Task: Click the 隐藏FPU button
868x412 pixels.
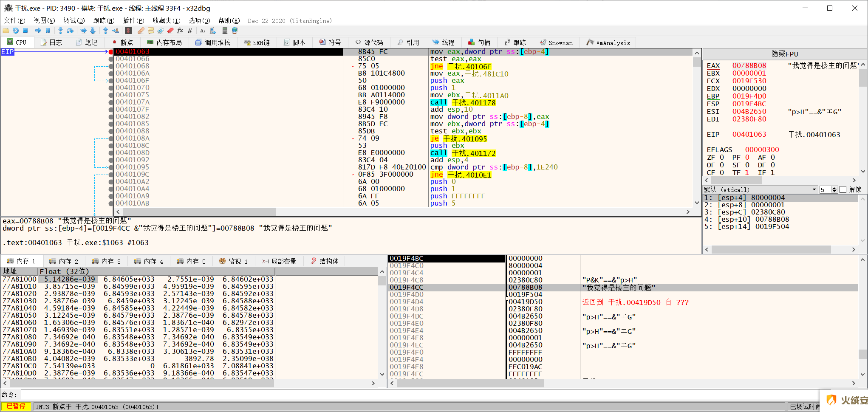Action: coord(784,54)
